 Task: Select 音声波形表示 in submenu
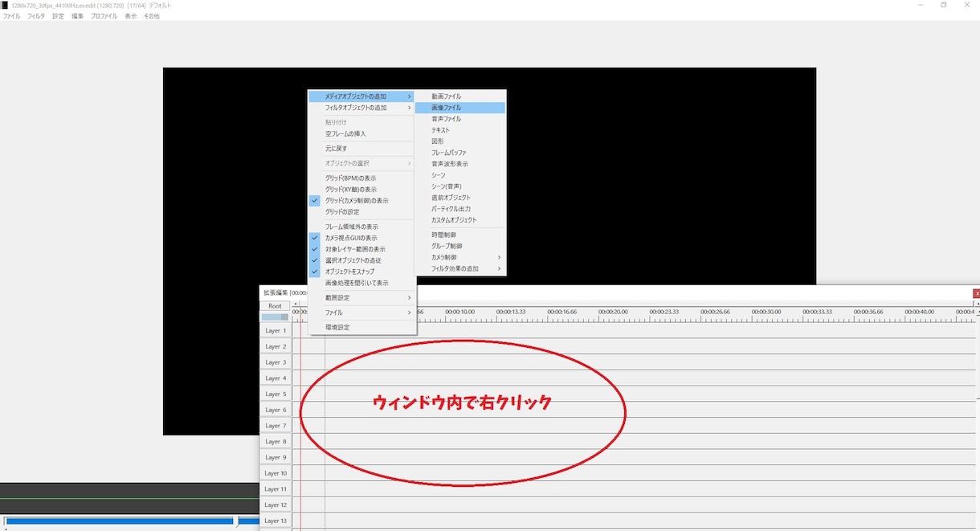coord(459,164)
